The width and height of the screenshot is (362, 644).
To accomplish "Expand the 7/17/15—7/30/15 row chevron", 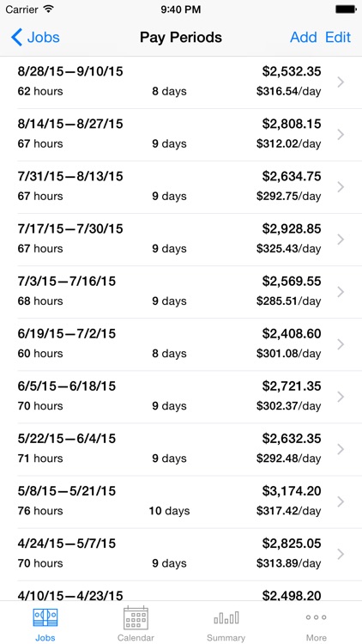I will (x=341, y=240).
